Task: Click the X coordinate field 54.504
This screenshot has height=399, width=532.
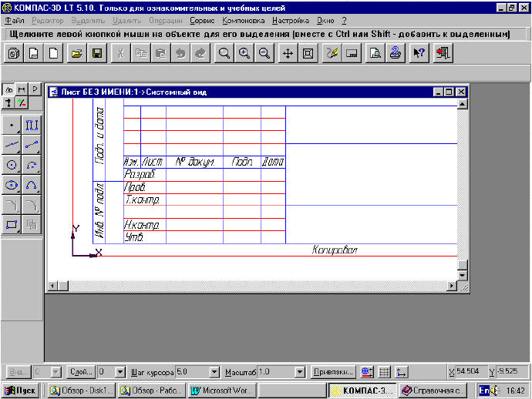Action: point(470,371)
